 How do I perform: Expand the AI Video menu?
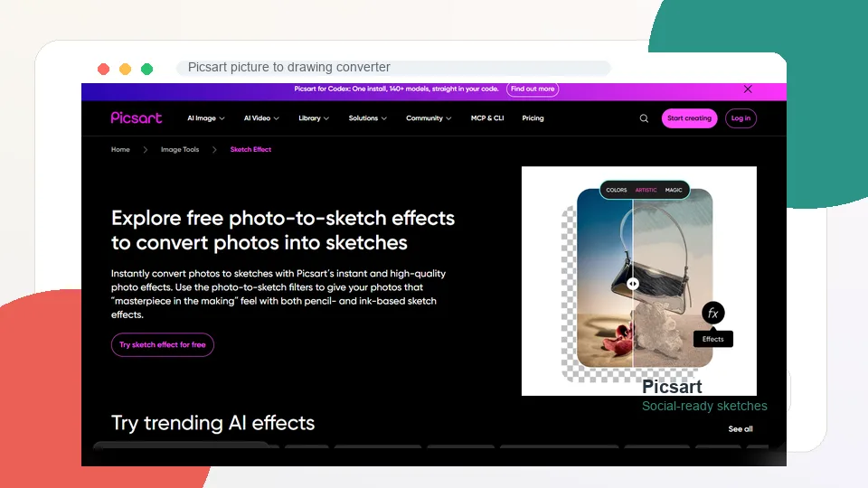[x=261, y=118]
